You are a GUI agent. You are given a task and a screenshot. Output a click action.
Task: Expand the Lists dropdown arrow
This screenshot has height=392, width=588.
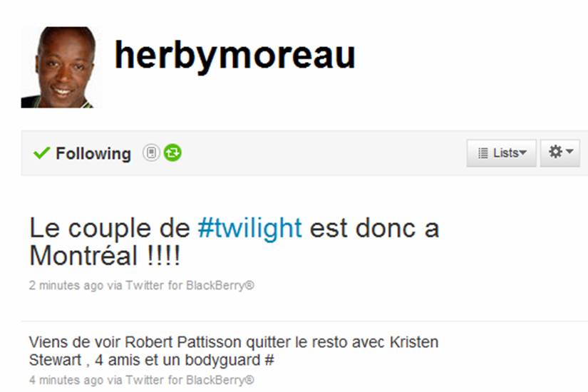(x=522, y=153)
